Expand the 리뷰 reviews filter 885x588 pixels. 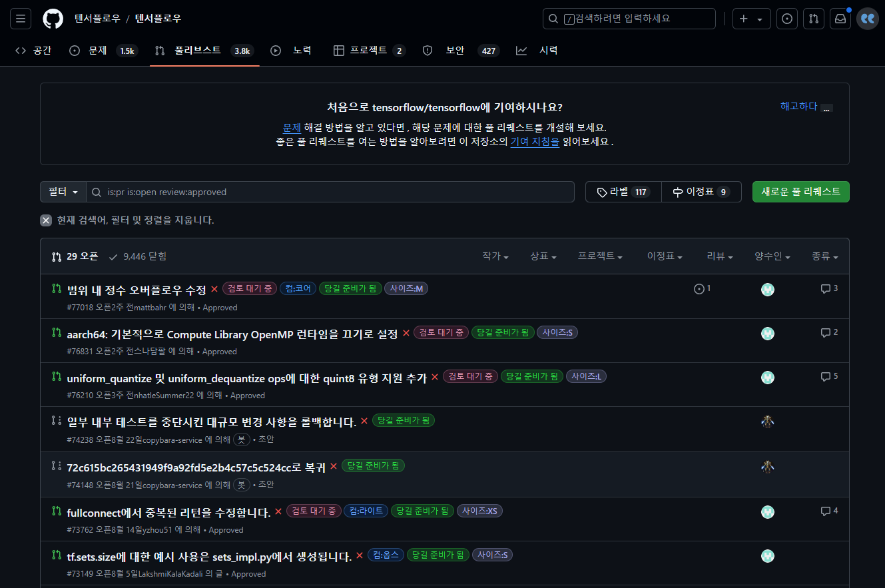pyautogui.click(x=720, y=256)
